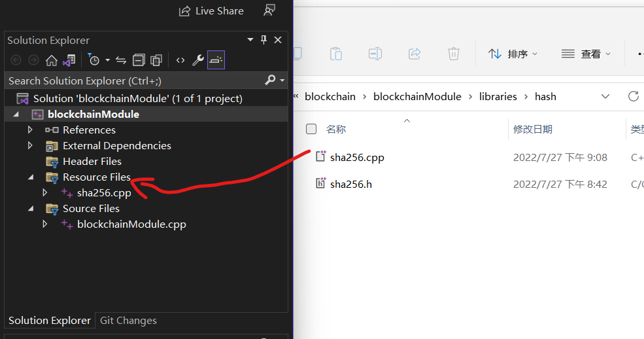Screen dimensions: 644x339
Task: Open Properties wrench icon in Solution Explorer
Action: click(198, 60)
